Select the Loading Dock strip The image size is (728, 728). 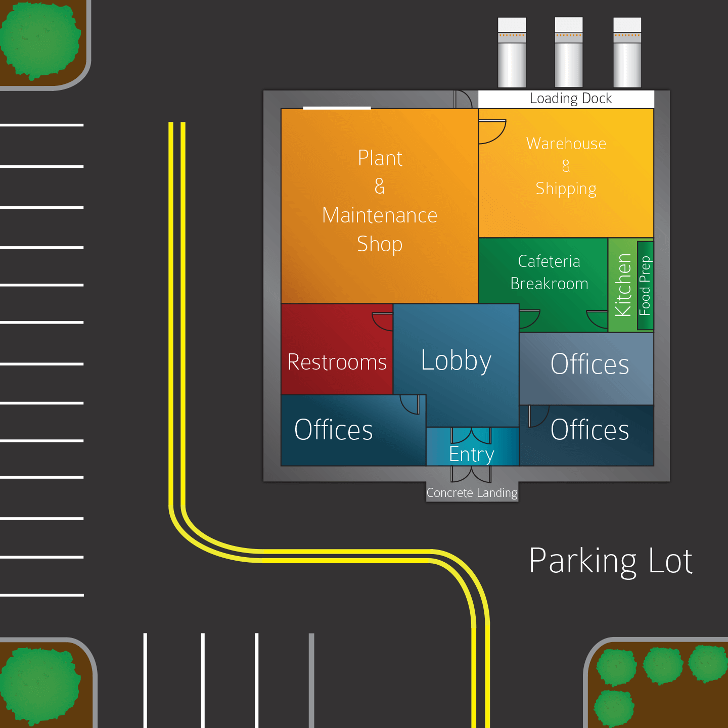click(x=566, y=99)
